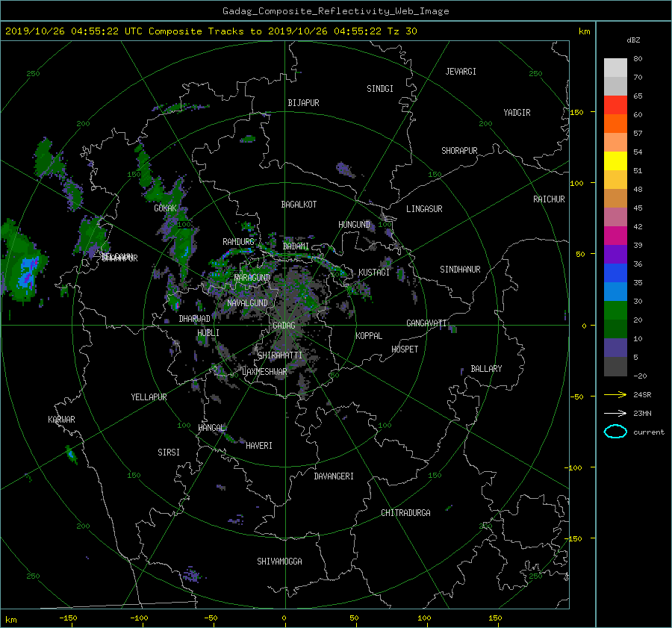Screen dimensions: 672x628
Task: Click the CHITRADURGA city label
Action: [x=405, y=513]
